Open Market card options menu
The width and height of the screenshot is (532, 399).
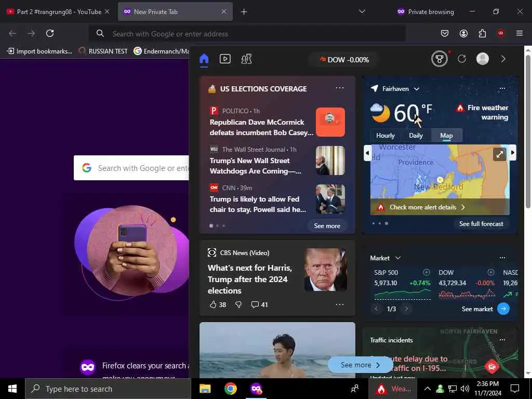(x=502, y=258)
